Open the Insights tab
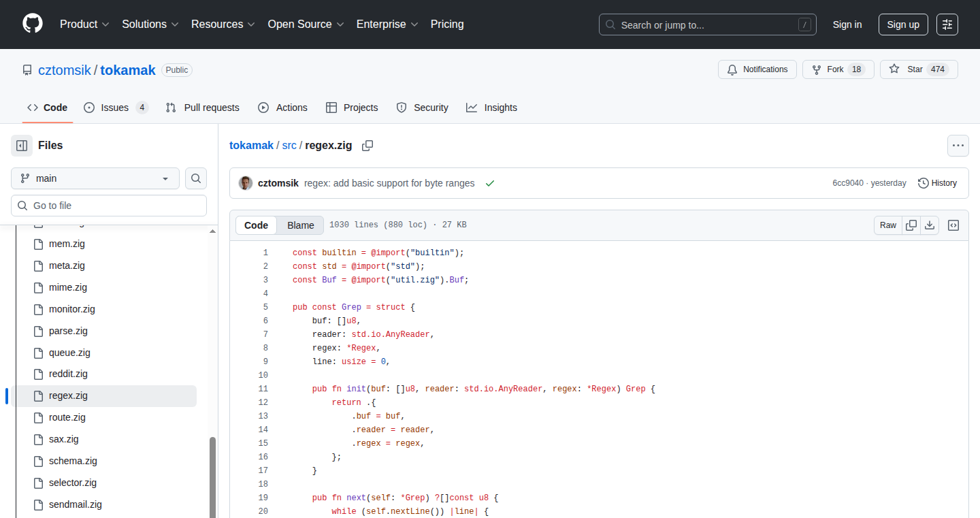Screen dimensions: 980x518 point(491,108)
